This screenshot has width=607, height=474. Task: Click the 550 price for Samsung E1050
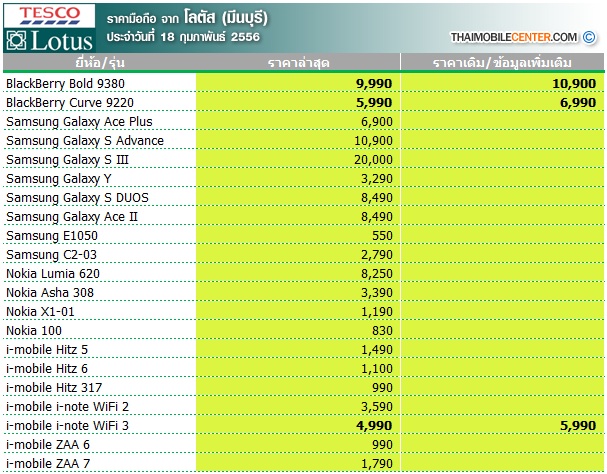point(382,235)
